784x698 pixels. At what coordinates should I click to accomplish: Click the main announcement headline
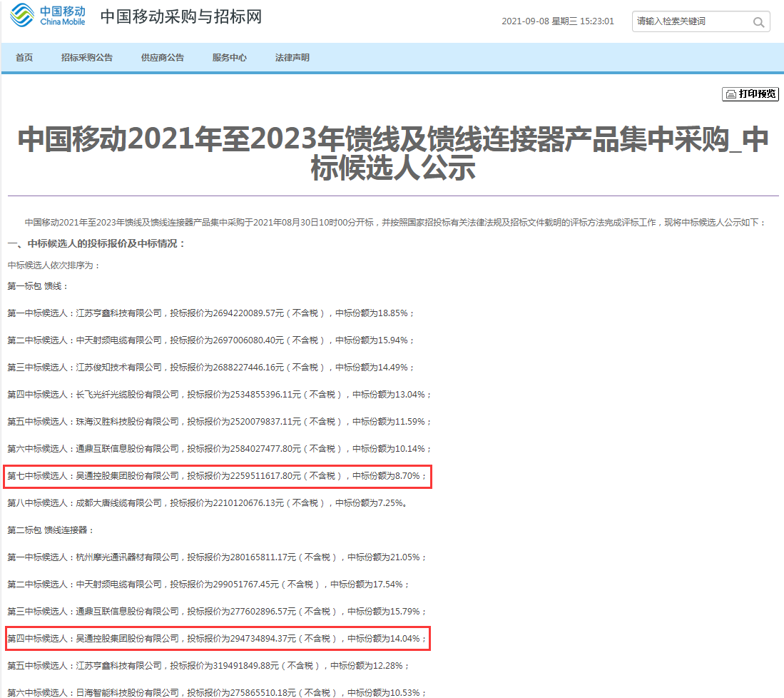[392, 153]
